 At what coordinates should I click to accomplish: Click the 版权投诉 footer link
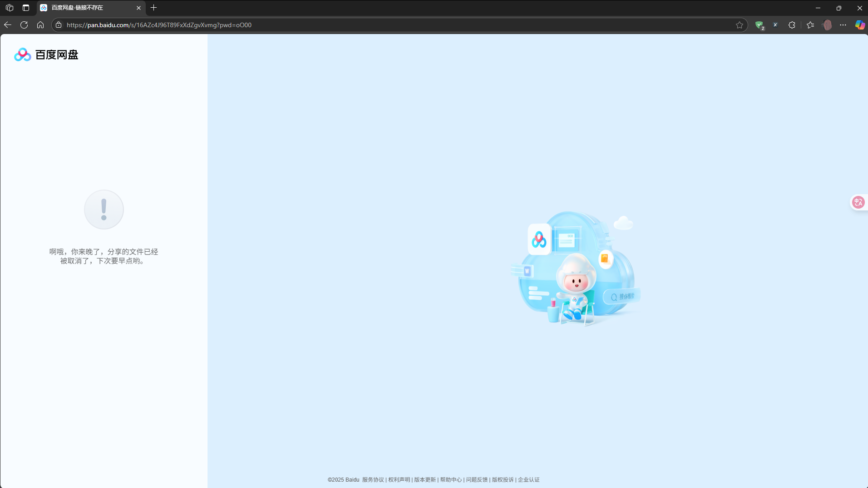[503, 480]
